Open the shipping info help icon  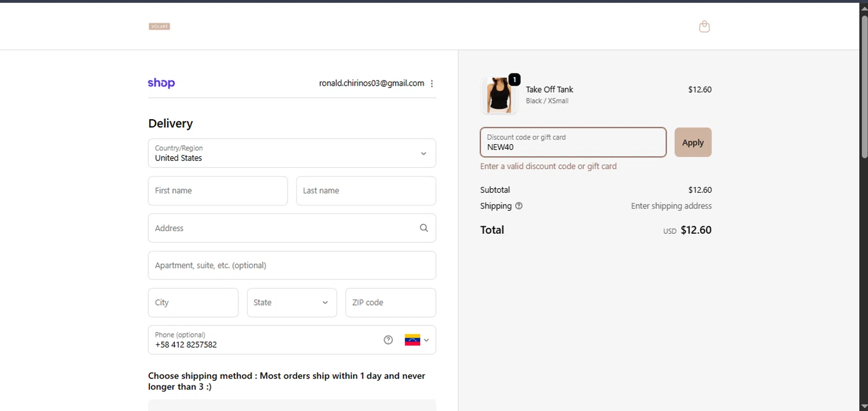(x=519, y=205)
